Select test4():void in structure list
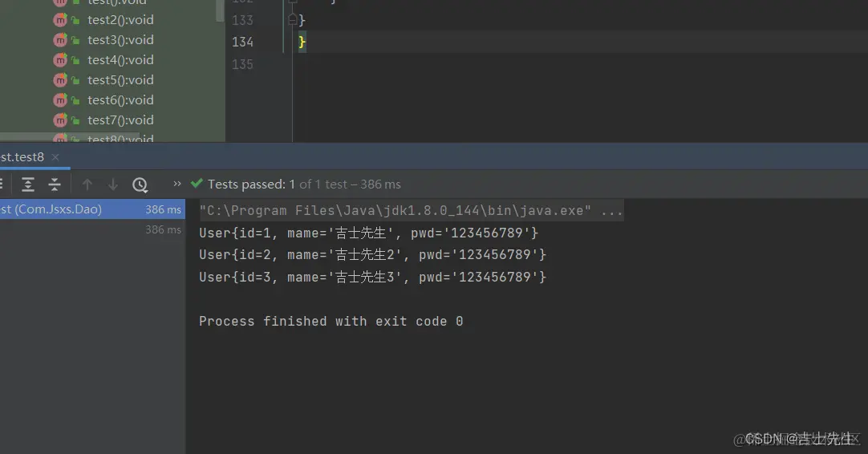The width and height of the screenshot is (868, 454). point(120,60)
